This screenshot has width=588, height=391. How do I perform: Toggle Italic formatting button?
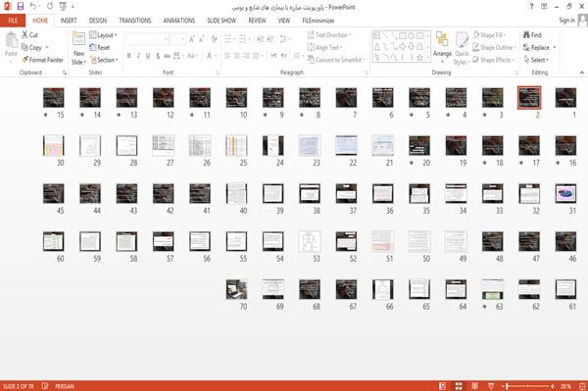click(x=138, y=56)
